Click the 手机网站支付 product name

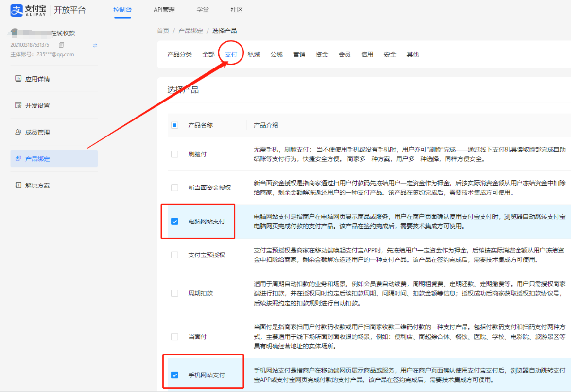(207, 375)
